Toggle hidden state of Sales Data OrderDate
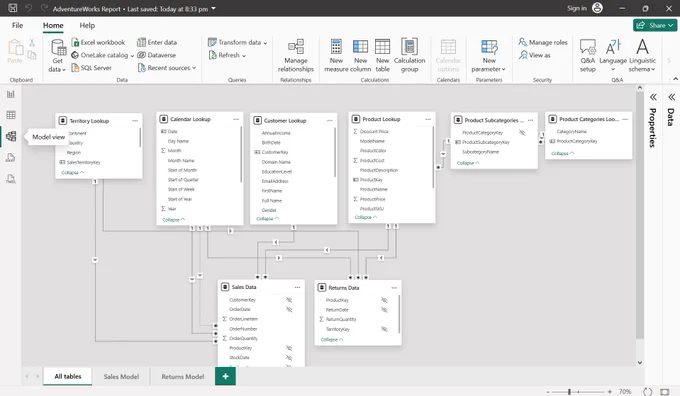680x396 pixels. [289, 309]
